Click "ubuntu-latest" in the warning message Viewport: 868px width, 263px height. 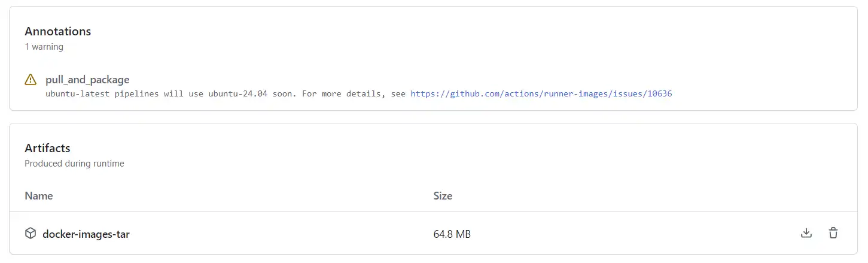[78, 94]
